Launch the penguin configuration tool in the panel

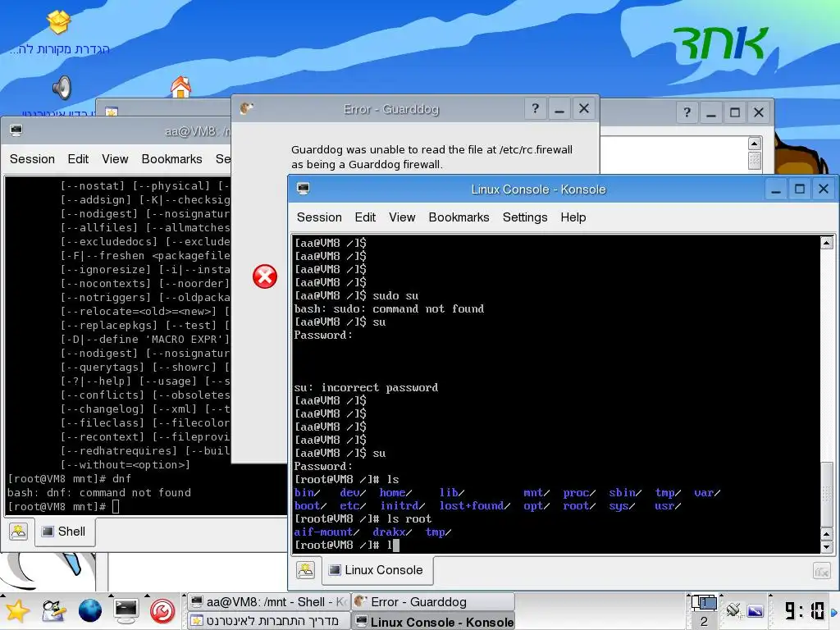coord(53,611)
